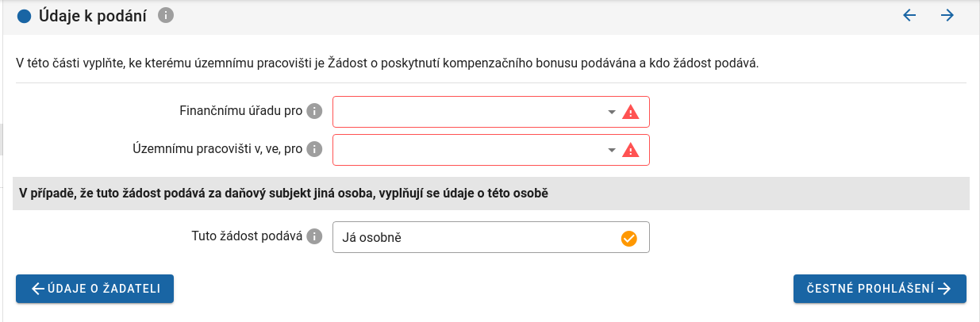980x322 pixels.
Task: Open the Já osobně selection field
Action: pyautogui.click(x=476, y=237)
